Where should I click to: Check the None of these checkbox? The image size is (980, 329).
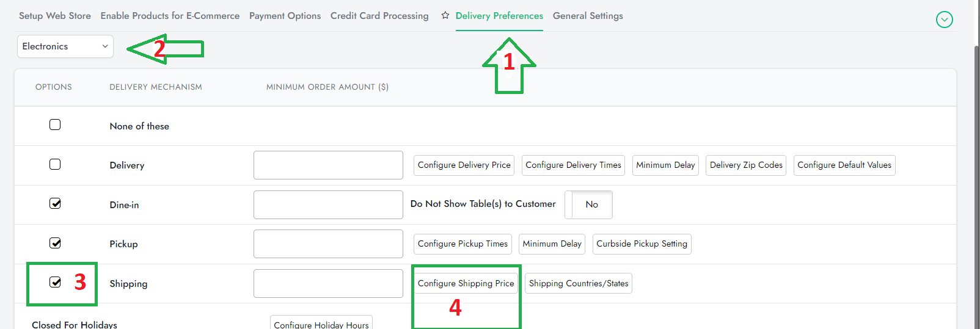55,125
